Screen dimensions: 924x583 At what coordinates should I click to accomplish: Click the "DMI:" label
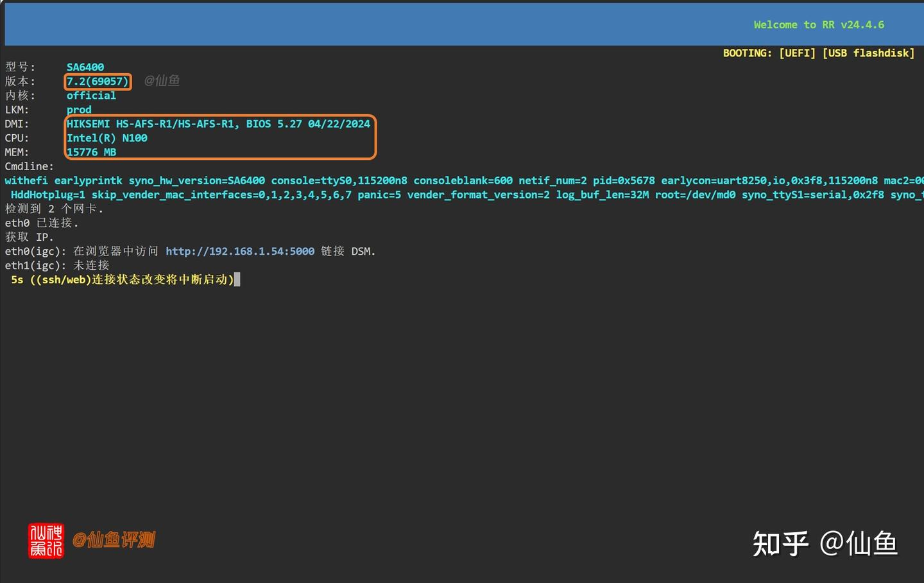point(17,124)
